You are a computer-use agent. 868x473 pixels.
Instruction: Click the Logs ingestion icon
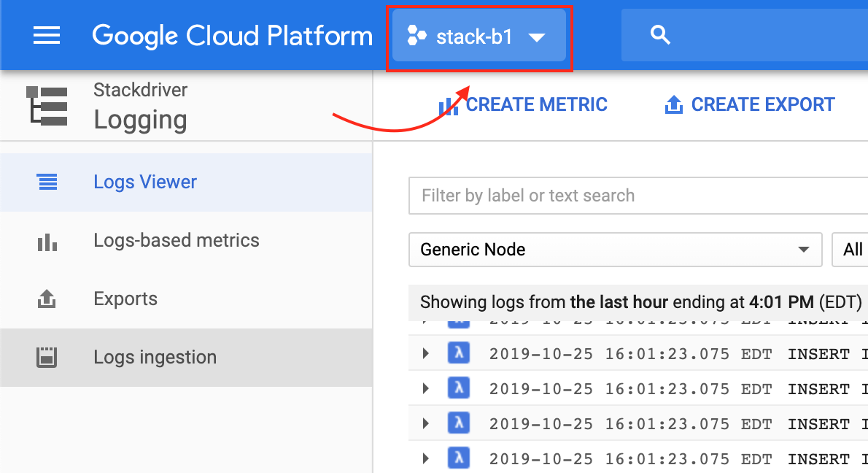(47, 357)
